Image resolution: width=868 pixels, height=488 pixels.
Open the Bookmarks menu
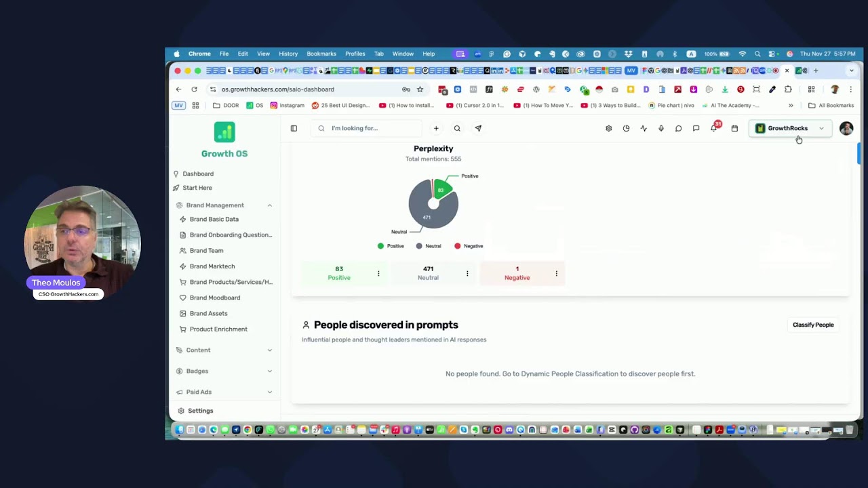[x=321, y=54]
